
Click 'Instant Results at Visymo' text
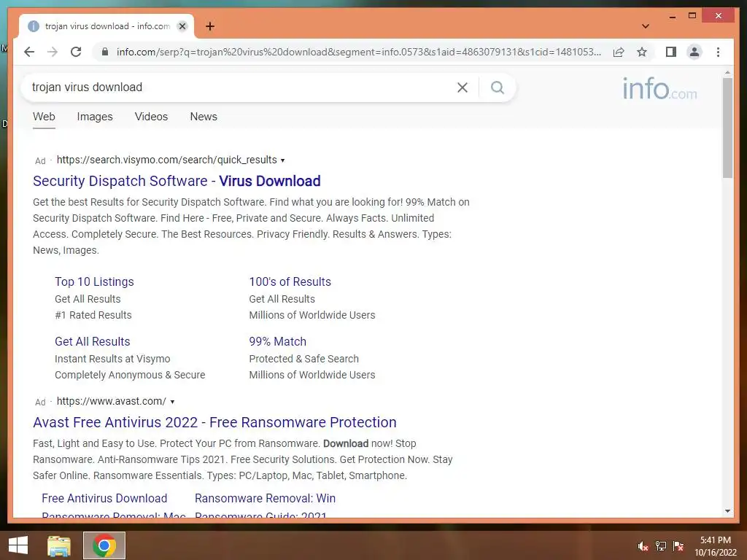click(x=112, y=359)
